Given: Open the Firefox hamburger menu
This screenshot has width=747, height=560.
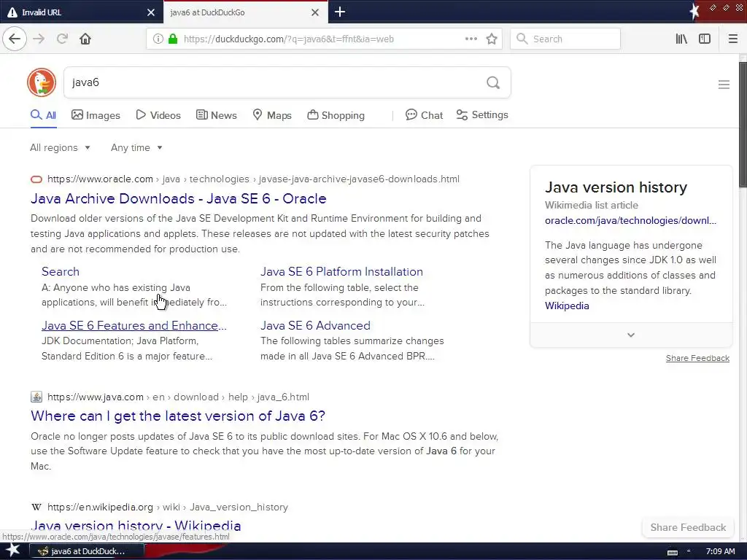Looking at the screenshot, I should click(732, 39).
